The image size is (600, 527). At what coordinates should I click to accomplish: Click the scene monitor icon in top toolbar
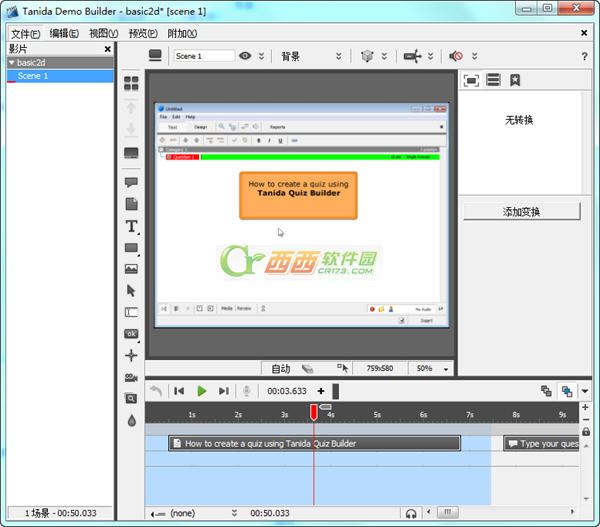click(155, 56)
